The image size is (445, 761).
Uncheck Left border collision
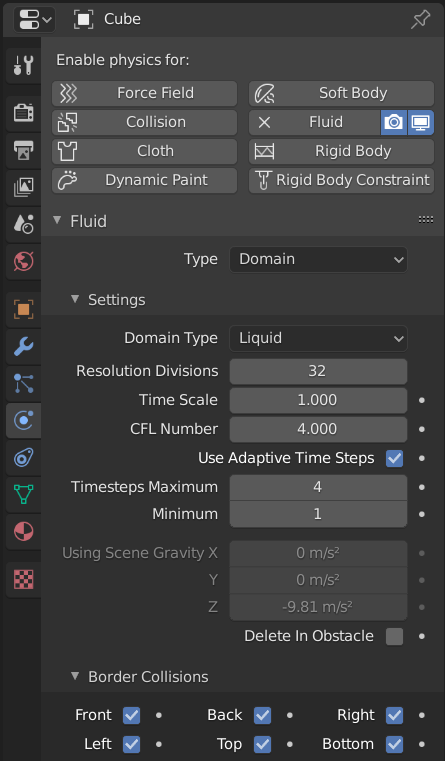[131, 744]
